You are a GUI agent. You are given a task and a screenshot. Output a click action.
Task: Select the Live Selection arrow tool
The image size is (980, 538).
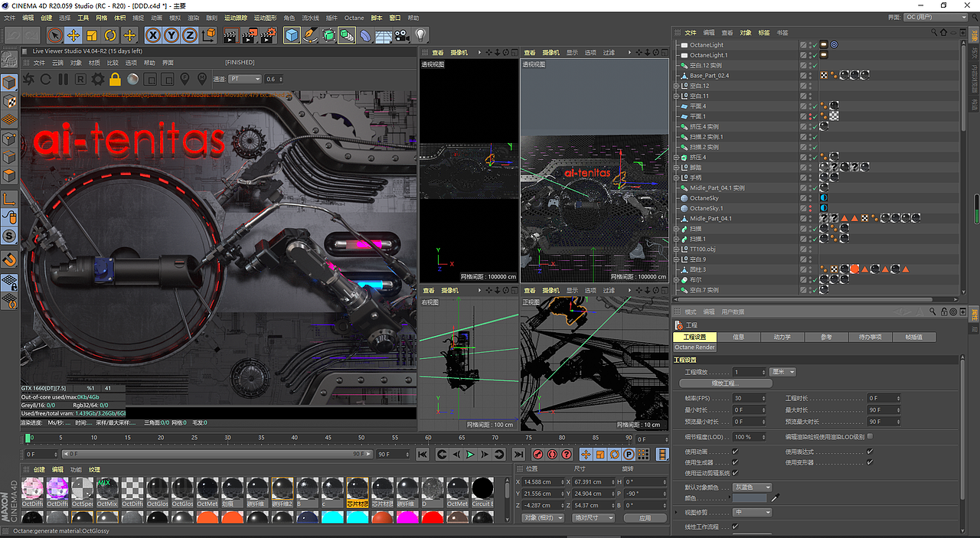(54, 35)
